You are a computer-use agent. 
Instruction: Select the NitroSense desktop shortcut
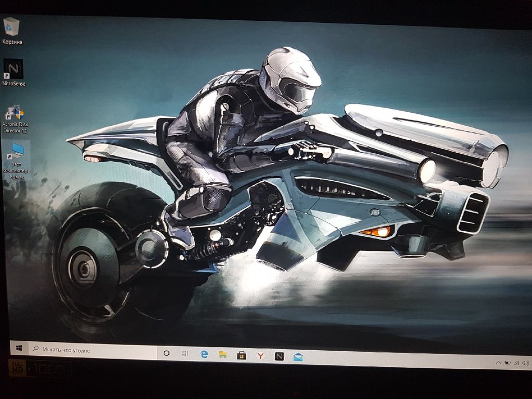pyautogui.click(x=13, y=69)
